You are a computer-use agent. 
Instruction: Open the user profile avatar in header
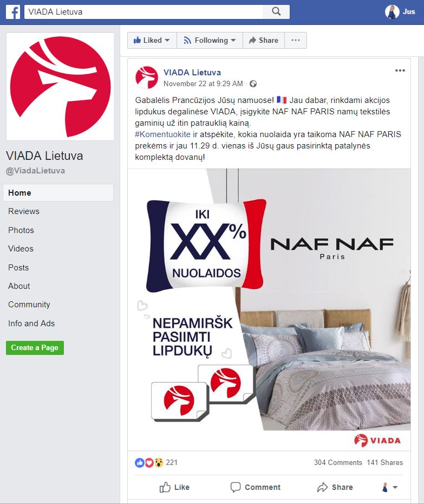(392, 12)
